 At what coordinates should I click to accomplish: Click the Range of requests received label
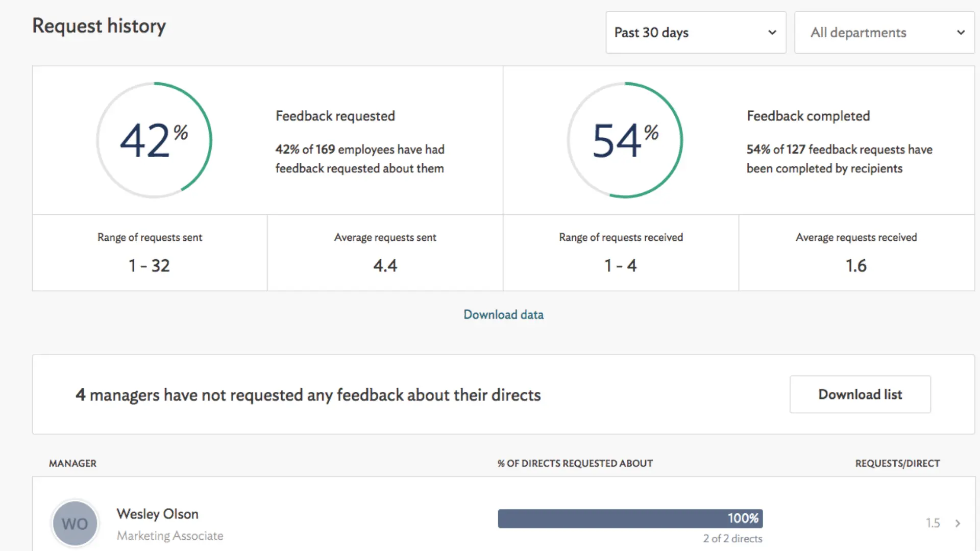[x=621, y=237]
